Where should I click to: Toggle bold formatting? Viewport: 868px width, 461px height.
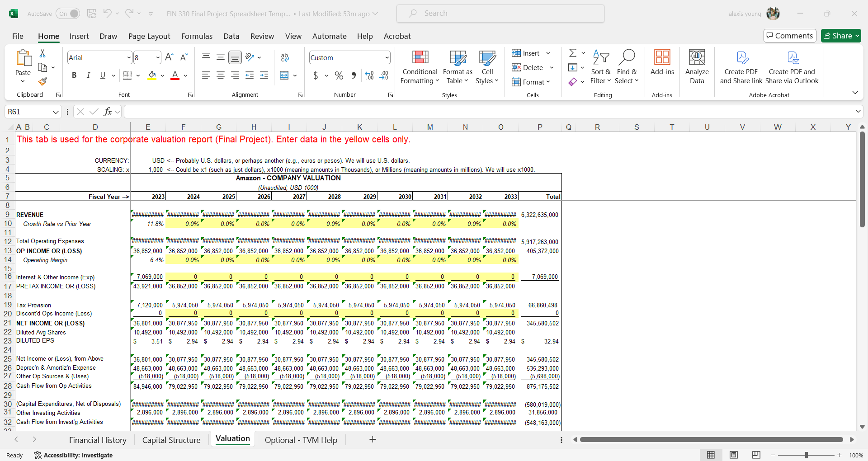pos(74,75)
